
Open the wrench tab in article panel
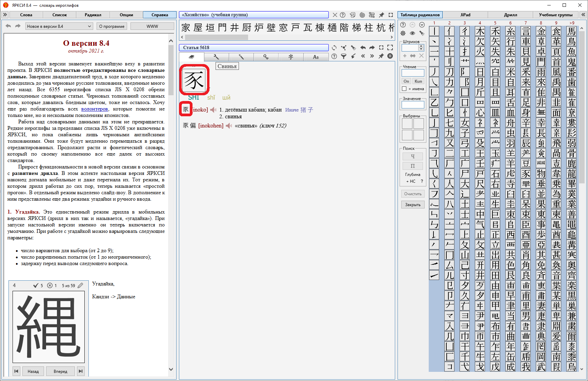coord(216,57)
